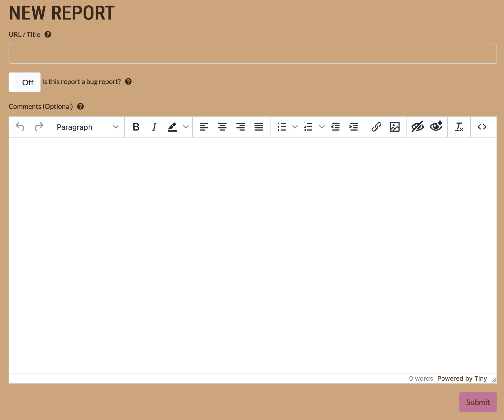Click the Undo arrow in editor toolbar

(20, 127)
